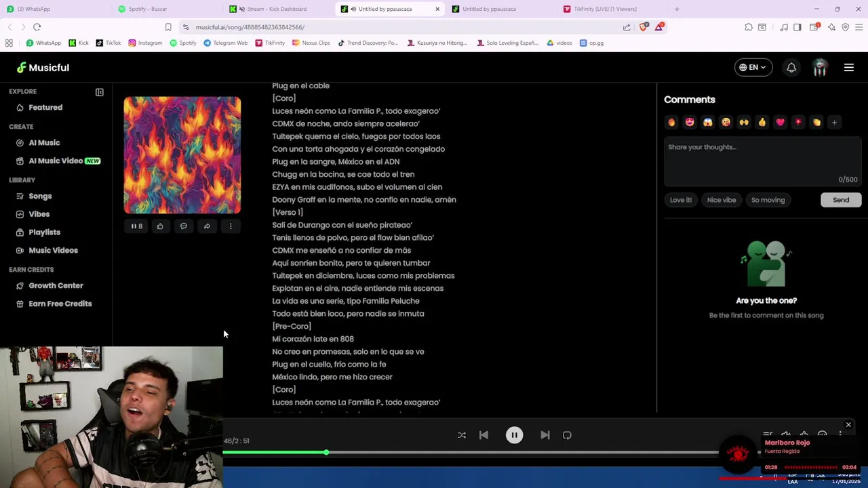
Task: Seek using the green progress bar
Action: click(x=471, y=452)
